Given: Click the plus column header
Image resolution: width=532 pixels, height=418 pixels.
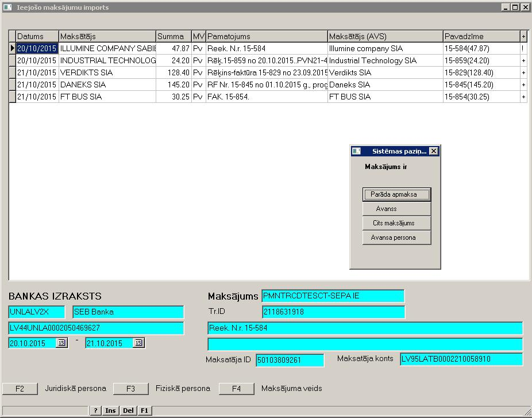Looking at the screenshot, I should click(x=523, y=36).
